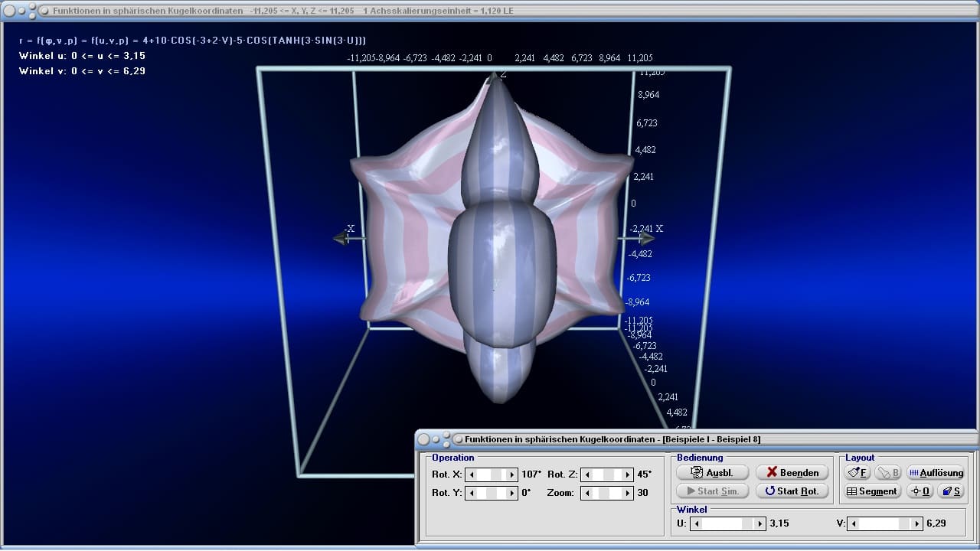
Task: Click the Beenden button with red X
Action: coord(792,473)
